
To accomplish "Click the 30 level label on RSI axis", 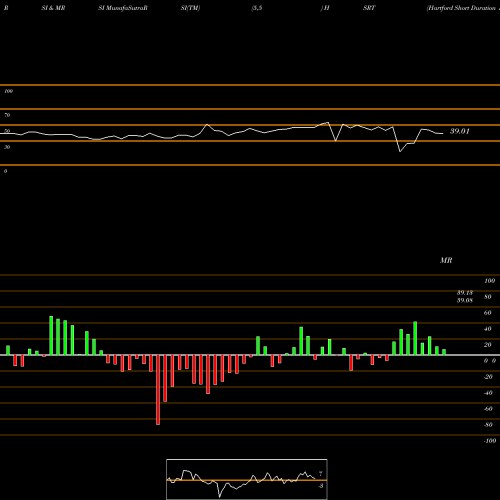I will click(x=7, y=147).
